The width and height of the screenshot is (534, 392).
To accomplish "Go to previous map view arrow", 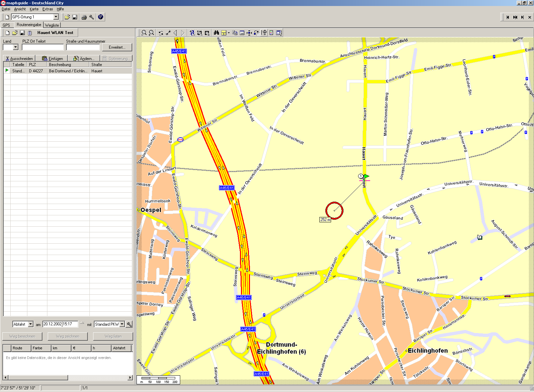I will pyautogui.click(x=175, y=33).
